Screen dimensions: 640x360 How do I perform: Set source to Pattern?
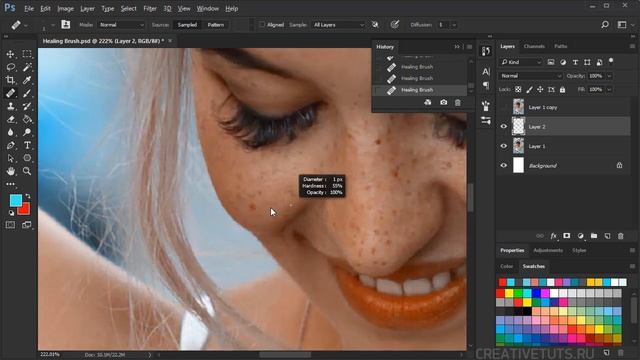[x=216, y=25]
